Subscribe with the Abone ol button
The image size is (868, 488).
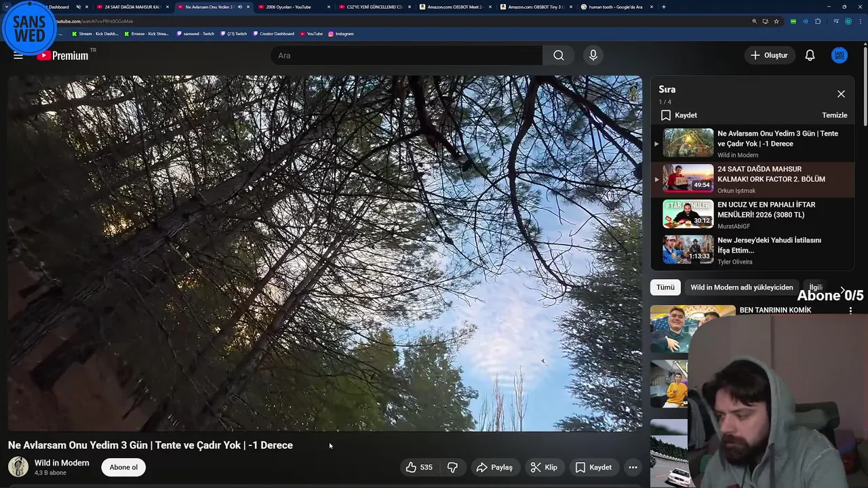[123, 467]
